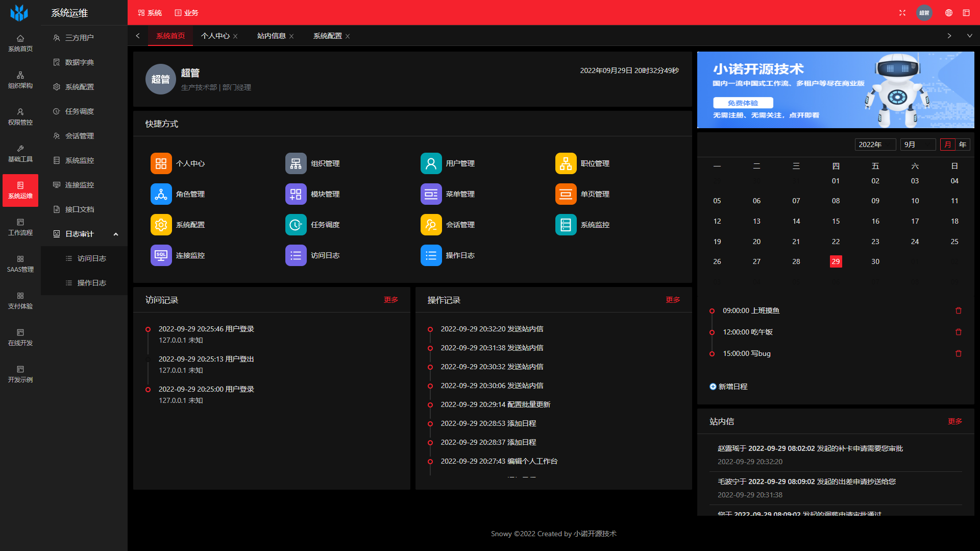Open 开发示例 in left rail

coord(20,374)
